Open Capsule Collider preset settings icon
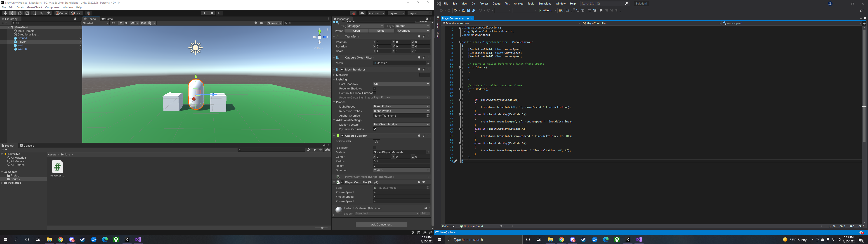Screen dimensions: 868x244 (424, 136)
